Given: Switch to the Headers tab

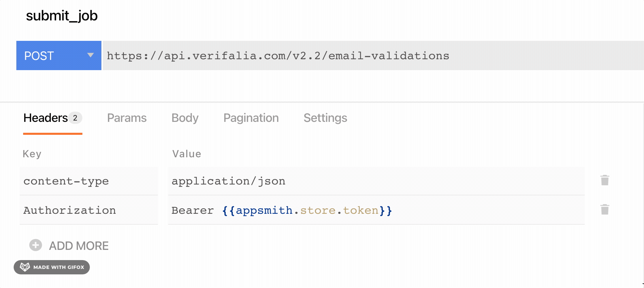Looking at the screenshot, I should pos(46,118).
